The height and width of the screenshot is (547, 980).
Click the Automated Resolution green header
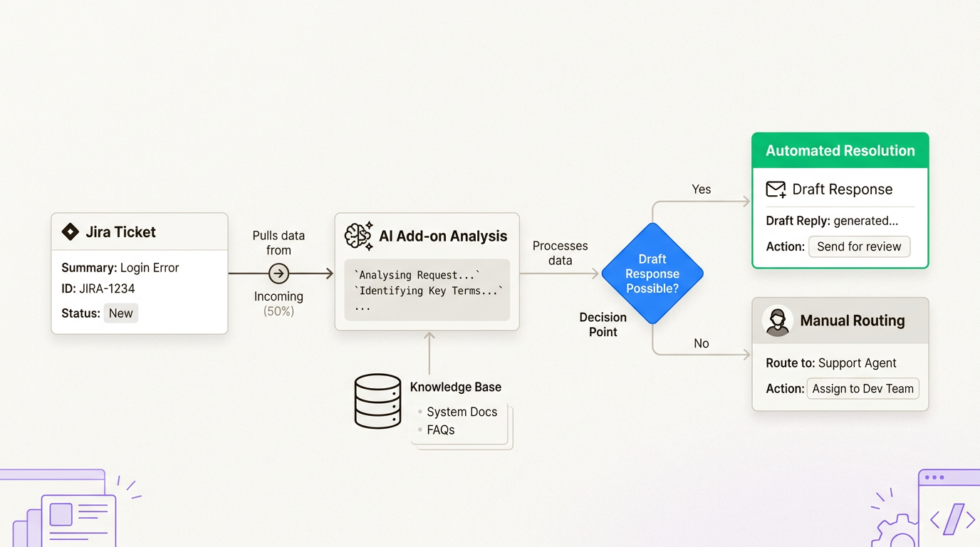click(840, 151)
